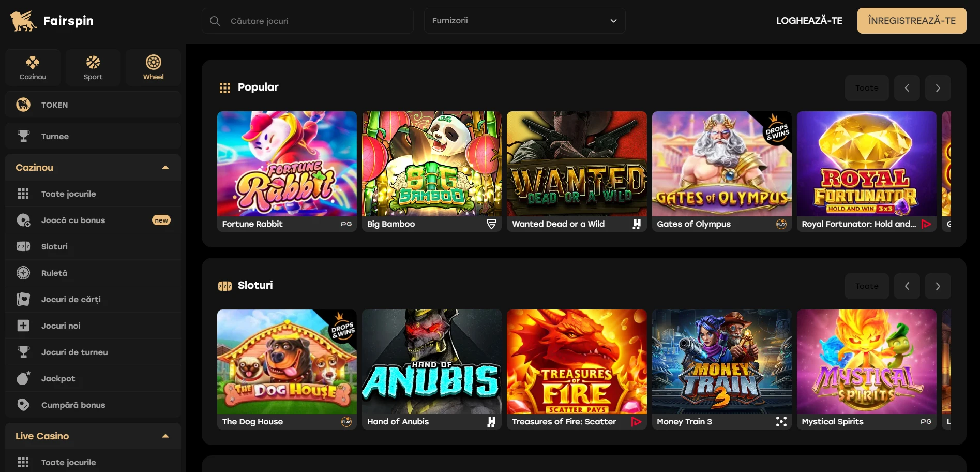Click the Sloturi section slot icon
Image resolution: width=980 pixels, height=472 pixels.
pyautogui.click(x=225, y=286)
